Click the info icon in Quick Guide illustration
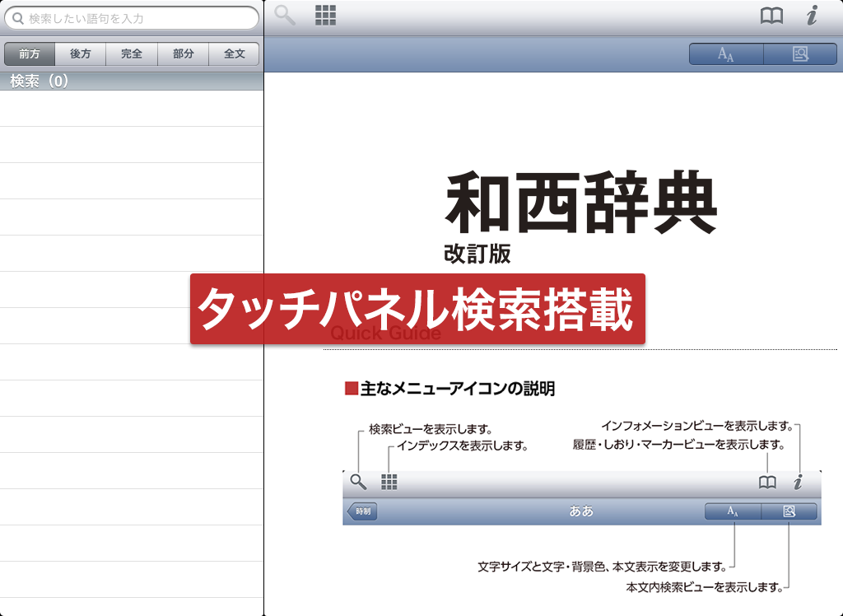 (x=798, y=483)
